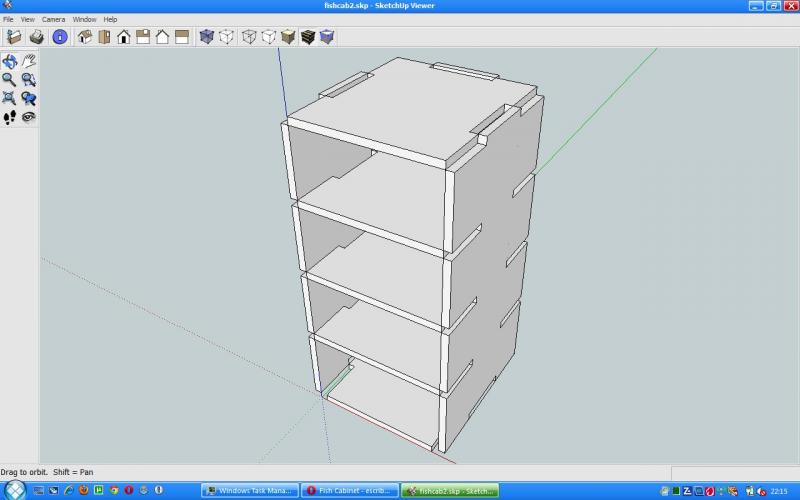The width and height of the screenshot is (800, 500).
Task: Pick the Walk footprints tool
Action: click(10, 117)
